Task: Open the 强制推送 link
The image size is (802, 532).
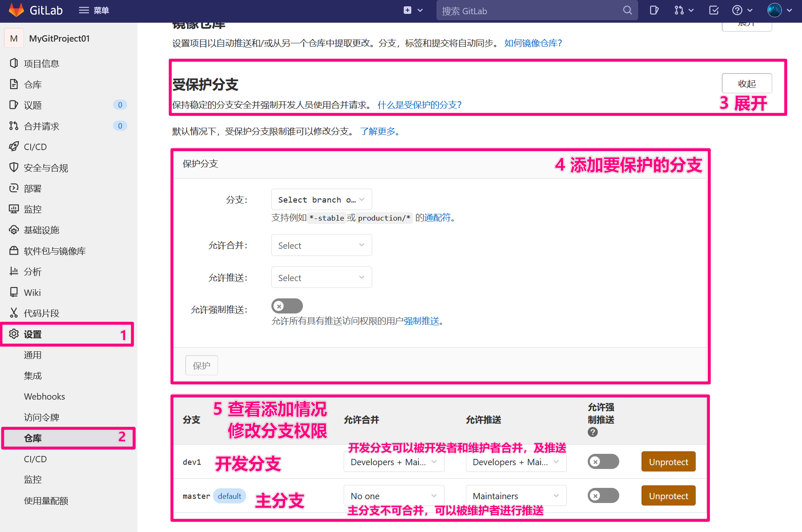Action: click(x=421, y=321)
